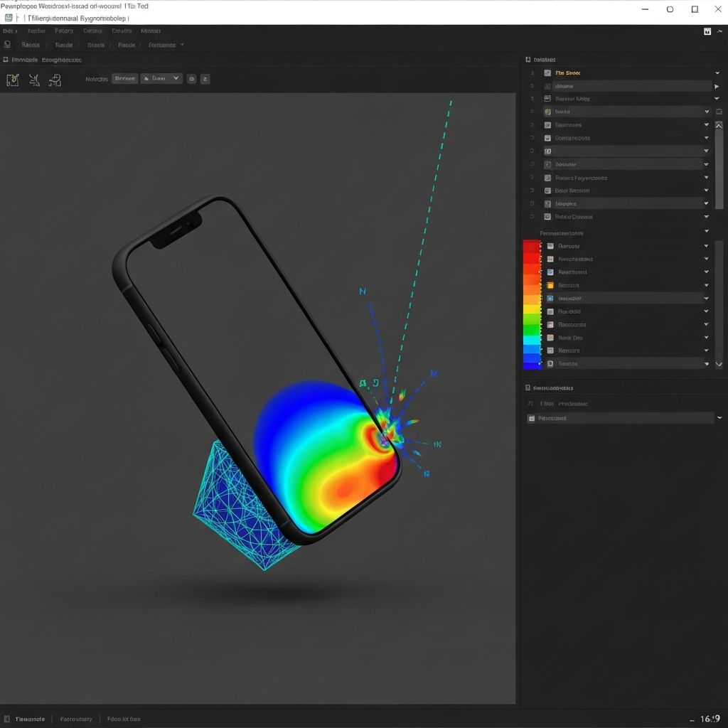Select the mesh editing tool in the toolbar

(34, 80)
